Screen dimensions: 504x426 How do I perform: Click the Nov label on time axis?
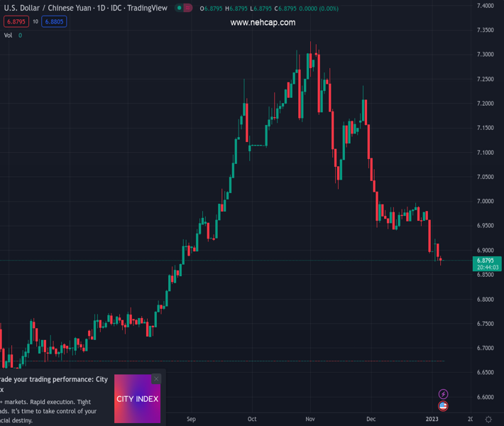[x=311, y=419]
